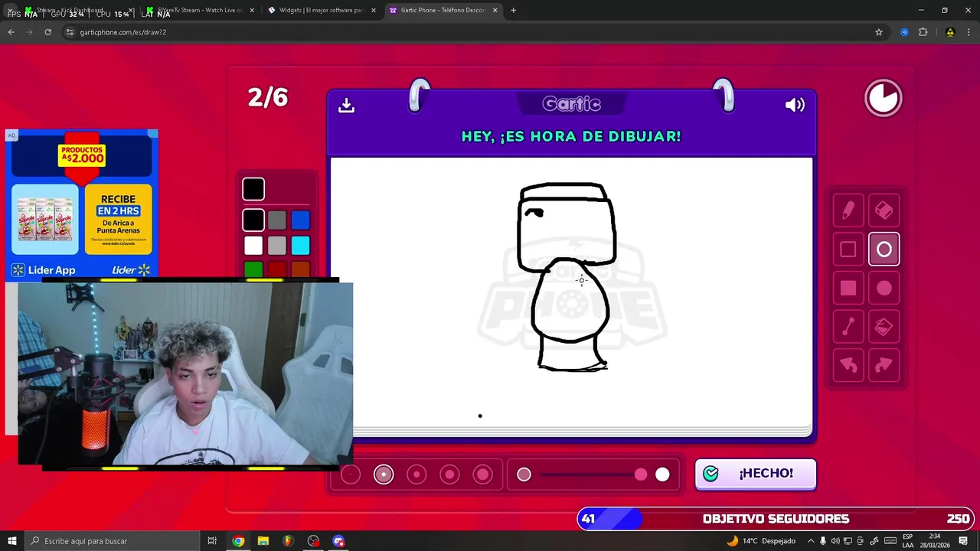Pick the blue color swatch
Screen dimensions: 980x551
point(300,220)
